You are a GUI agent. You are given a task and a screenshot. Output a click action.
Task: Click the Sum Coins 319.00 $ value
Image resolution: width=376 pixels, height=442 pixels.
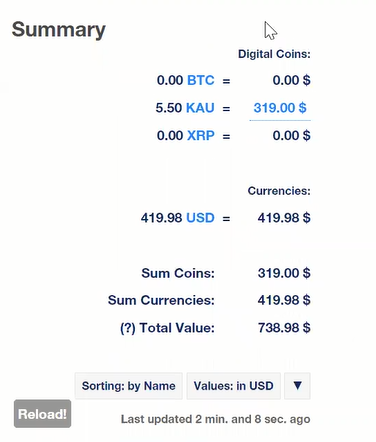tap(284, 273)
